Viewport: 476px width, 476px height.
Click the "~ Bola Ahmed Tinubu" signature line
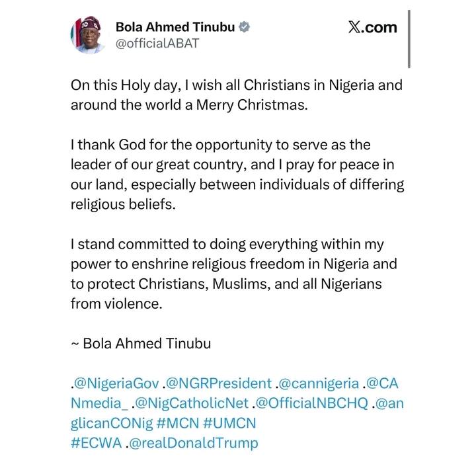coord(141,344)
